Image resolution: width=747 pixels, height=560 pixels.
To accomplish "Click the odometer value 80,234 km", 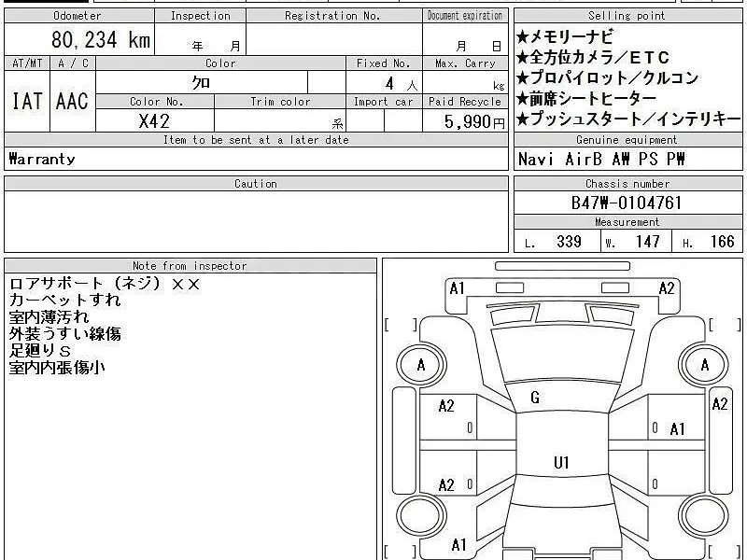I will tap(101, 39).
